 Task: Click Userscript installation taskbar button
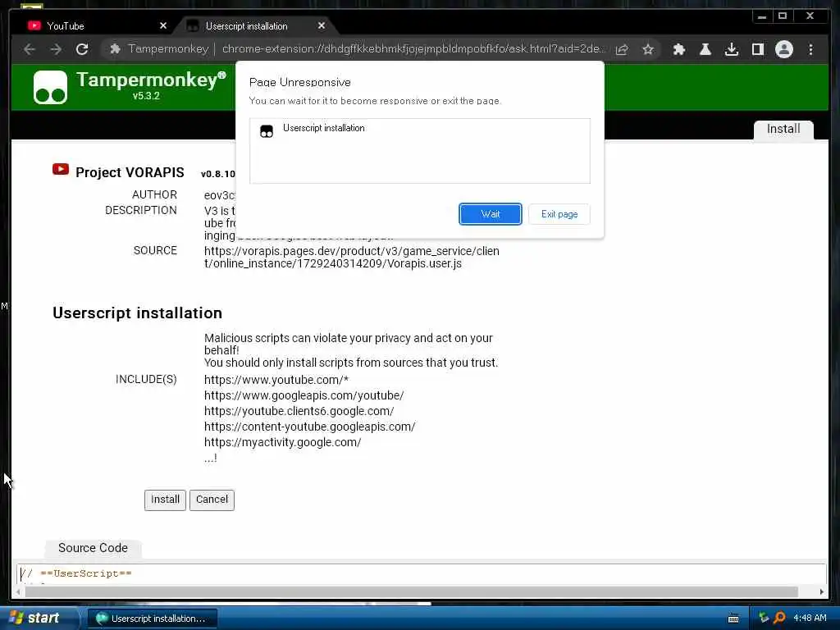152,619
